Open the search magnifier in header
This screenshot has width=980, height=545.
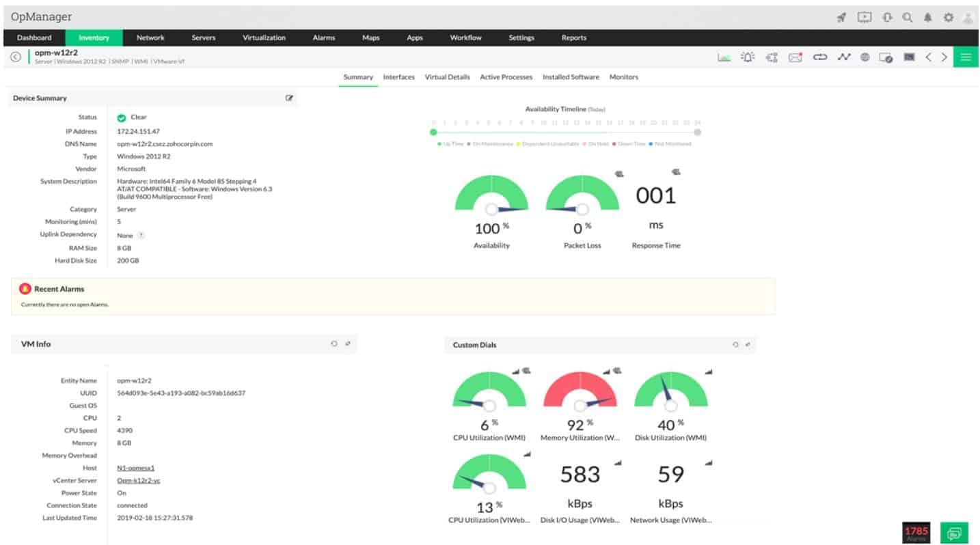pyautogui.click(x=907, y=18)
